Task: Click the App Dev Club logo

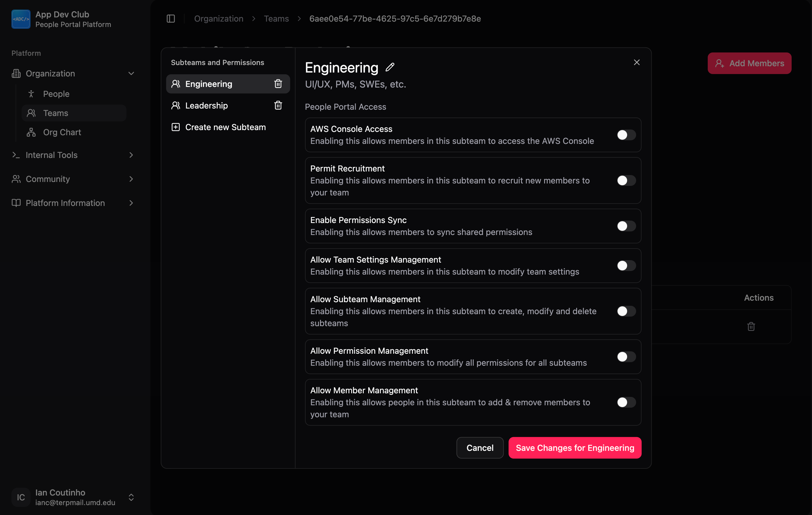Action: click(21, 19)
